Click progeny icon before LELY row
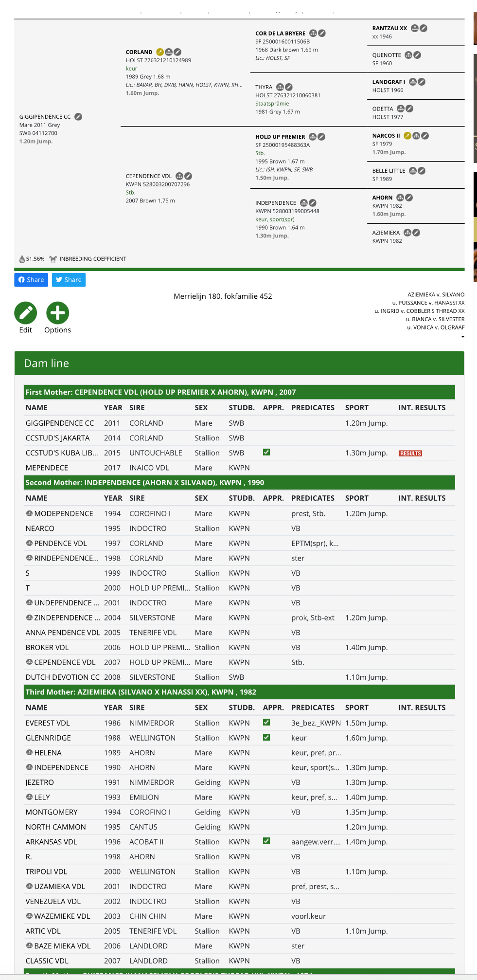 29,797
